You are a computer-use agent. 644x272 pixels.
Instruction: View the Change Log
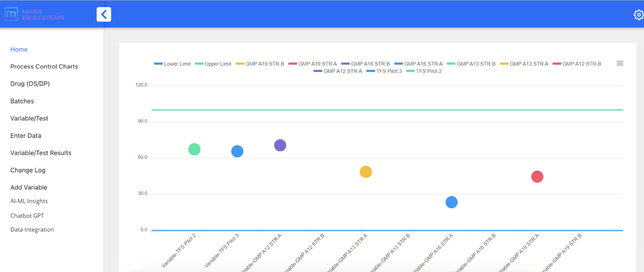(x=28, y=170)
